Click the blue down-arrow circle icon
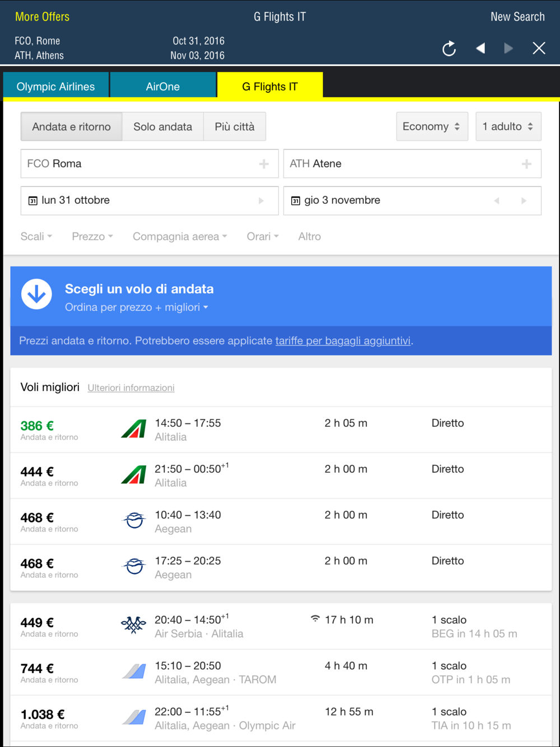The height and width of the screenshot is (747, 560). (36, 294)
